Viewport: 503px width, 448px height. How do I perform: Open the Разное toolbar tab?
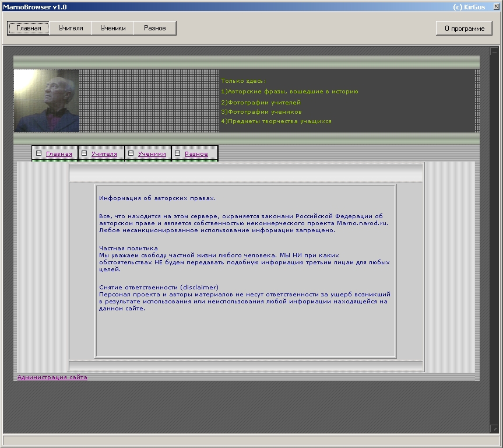(154, 28)
